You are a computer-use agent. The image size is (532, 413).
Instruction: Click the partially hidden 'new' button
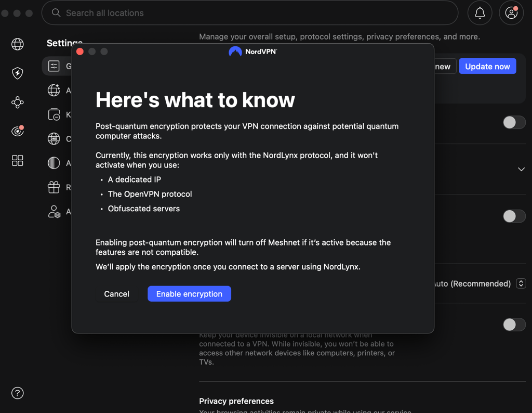pyautogui.click(x=445, y=66)
